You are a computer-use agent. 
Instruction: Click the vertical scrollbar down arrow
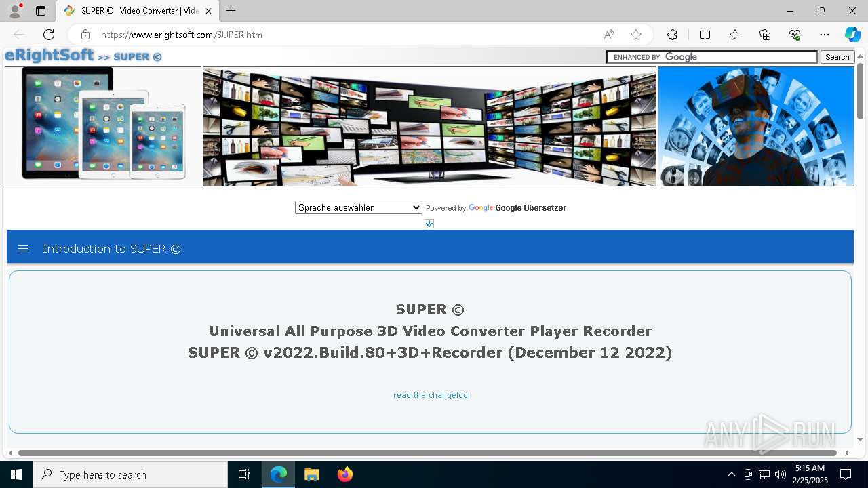861,439
